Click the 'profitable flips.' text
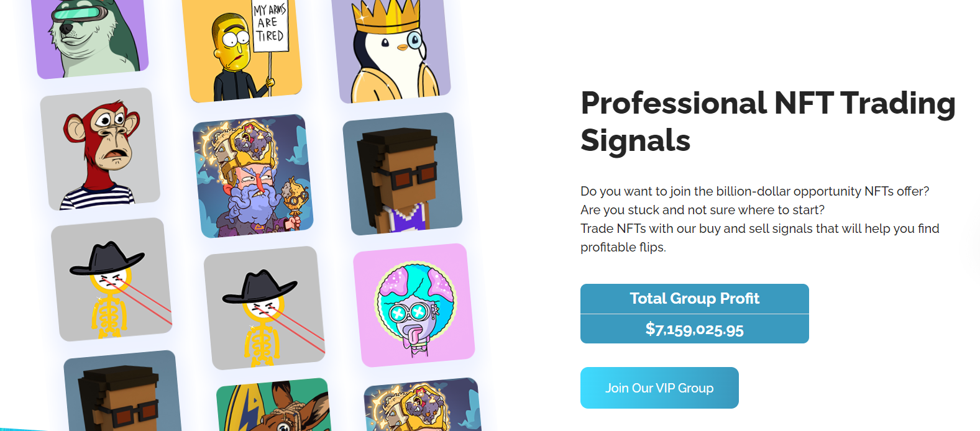Screen dimensions: 980x431 coord(623,247)
